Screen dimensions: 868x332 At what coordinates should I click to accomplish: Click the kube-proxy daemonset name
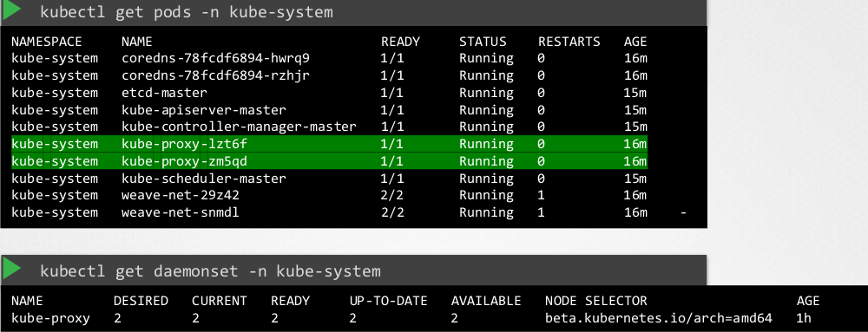(50, 319)
